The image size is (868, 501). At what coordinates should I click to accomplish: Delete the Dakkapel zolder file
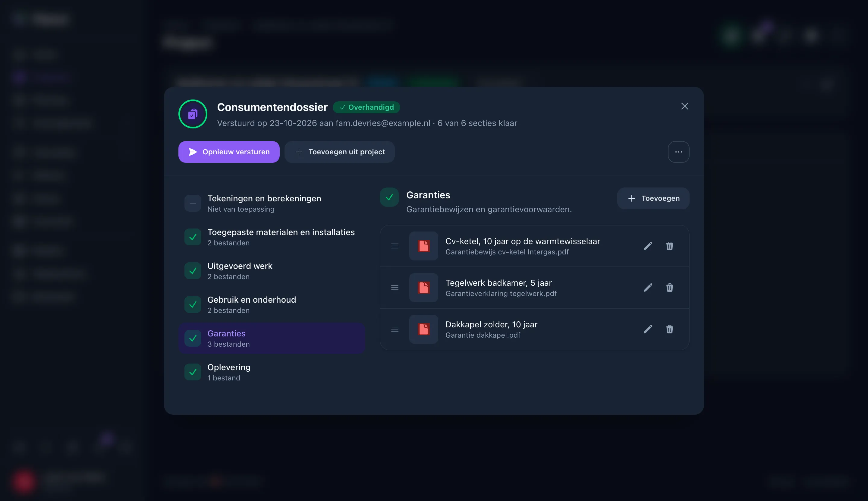[669, 329]
